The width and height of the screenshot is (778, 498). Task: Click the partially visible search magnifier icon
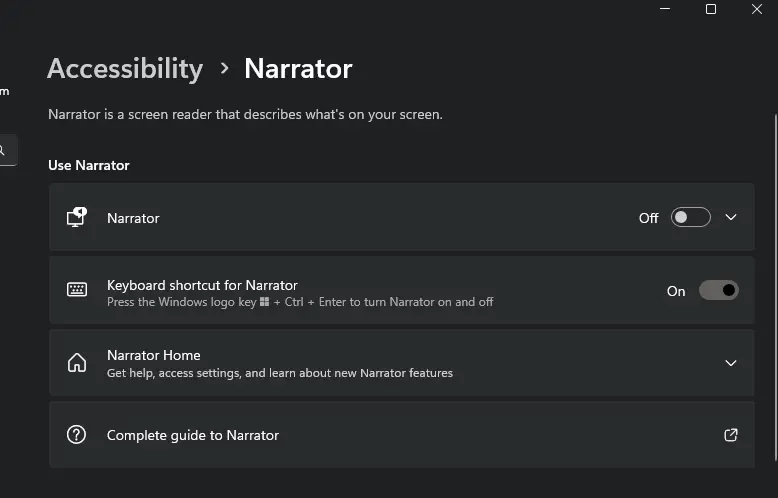(x=3, y=151)
